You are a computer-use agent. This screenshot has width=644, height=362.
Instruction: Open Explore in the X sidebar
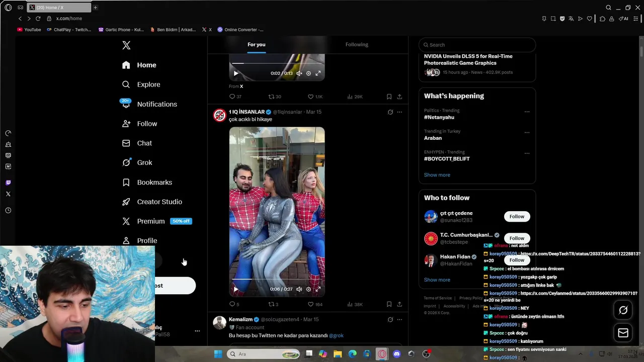coord(141,84)
